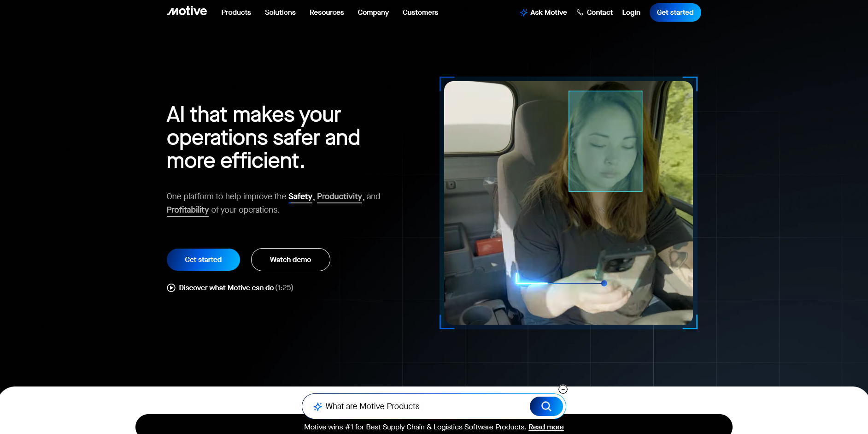Click the Contact phone icon
Viewport: 868px width, 434px height.
coord(580,12)
